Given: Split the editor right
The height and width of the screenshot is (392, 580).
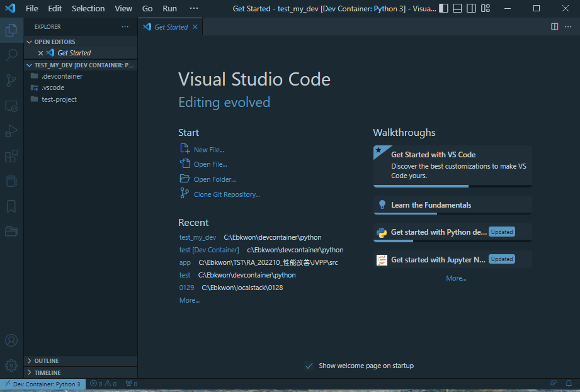Looking at the screenshot, I should 554,26.
